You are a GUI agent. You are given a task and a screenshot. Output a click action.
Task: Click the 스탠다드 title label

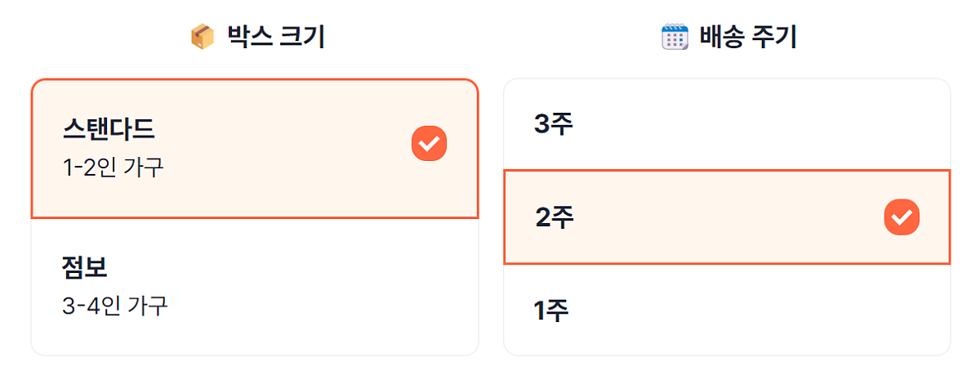pyautogui.click(x=109, y=129)
